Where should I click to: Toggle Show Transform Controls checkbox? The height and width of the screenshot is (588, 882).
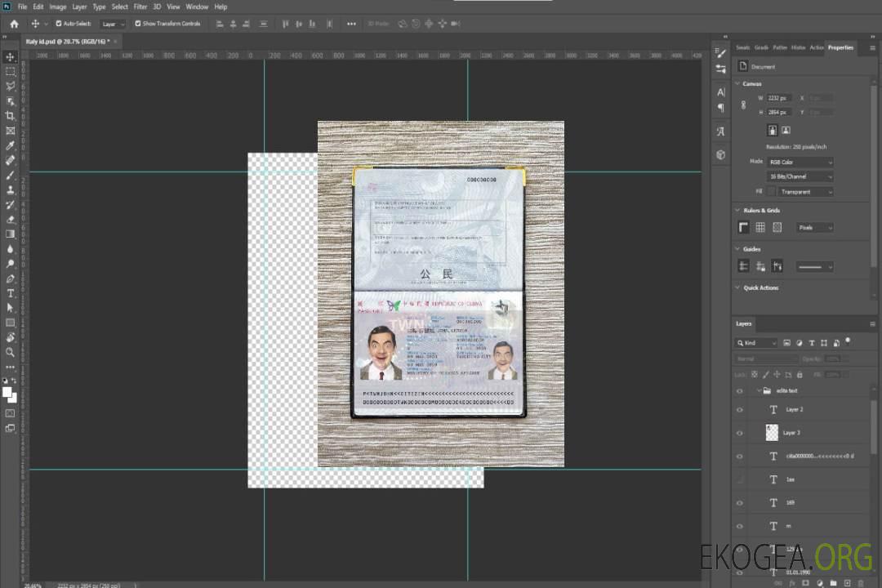click(138, 24)
